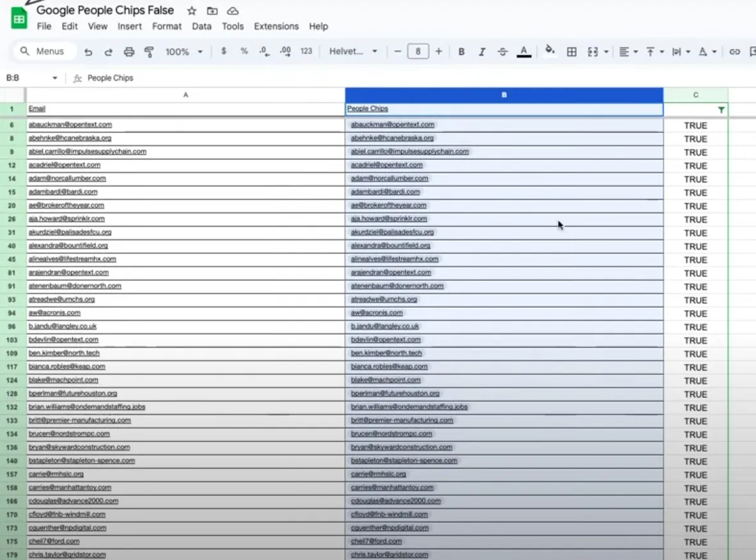Image resolution: width=756 pixels, height=560 pixels.
Task: Open the Format menu
Action: (x=167, y=26)
